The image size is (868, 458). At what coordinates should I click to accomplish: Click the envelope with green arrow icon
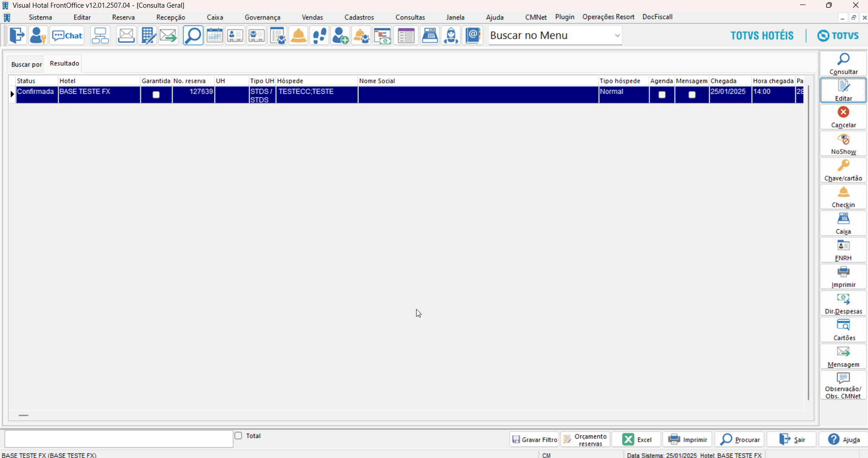click(x=169, y=35)
